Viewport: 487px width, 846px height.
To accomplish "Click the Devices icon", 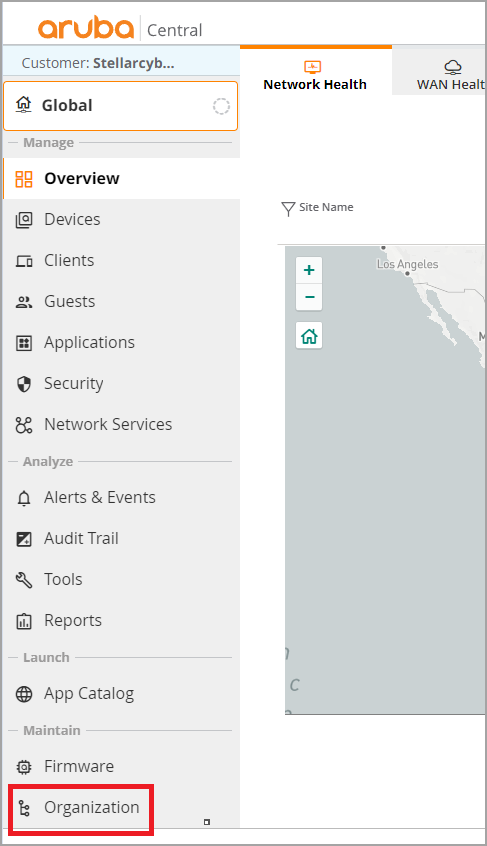I will 24,220.
